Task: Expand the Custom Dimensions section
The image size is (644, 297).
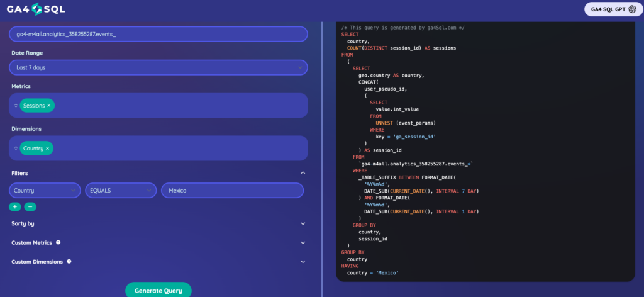Action: [303, 262]
